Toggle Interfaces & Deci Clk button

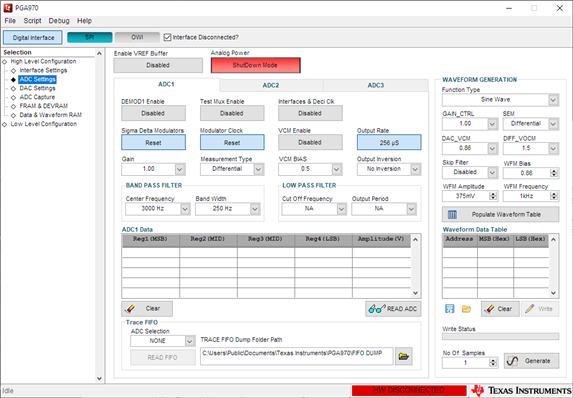(x=310, y=113)
